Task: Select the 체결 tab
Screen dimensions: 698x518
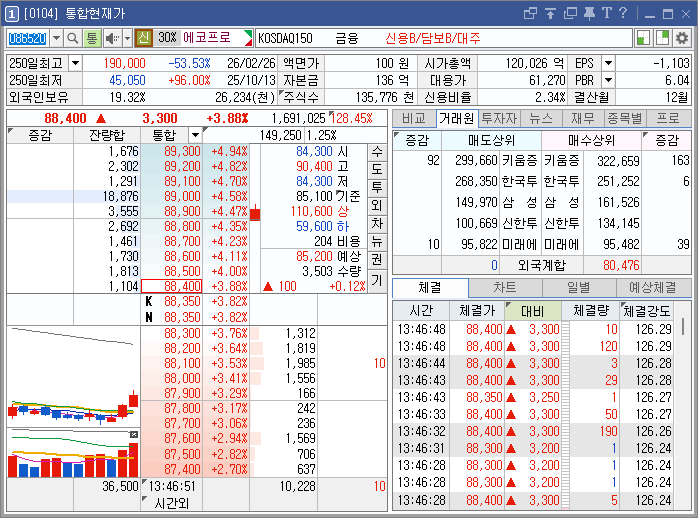Action: [430, 288]
